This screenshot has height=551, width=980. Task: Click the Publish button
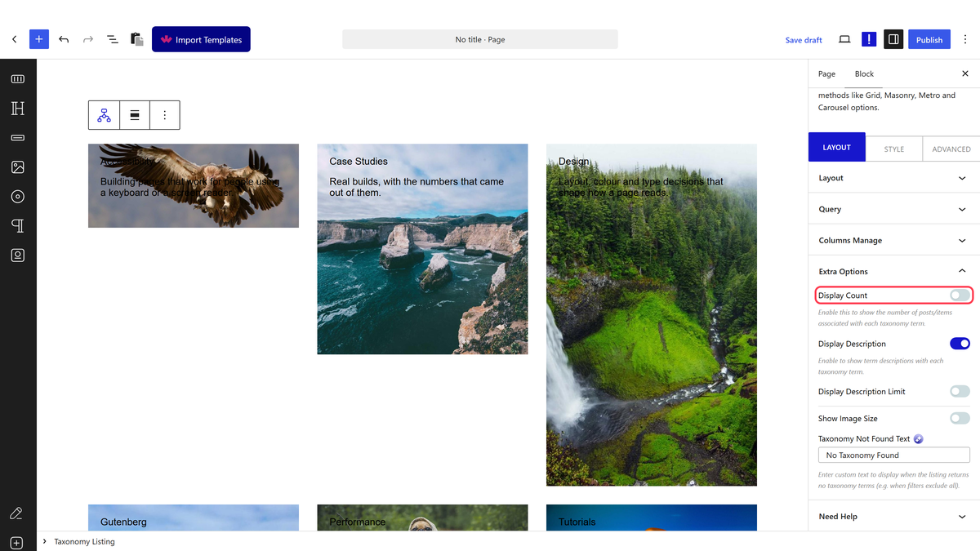(929, 39)
